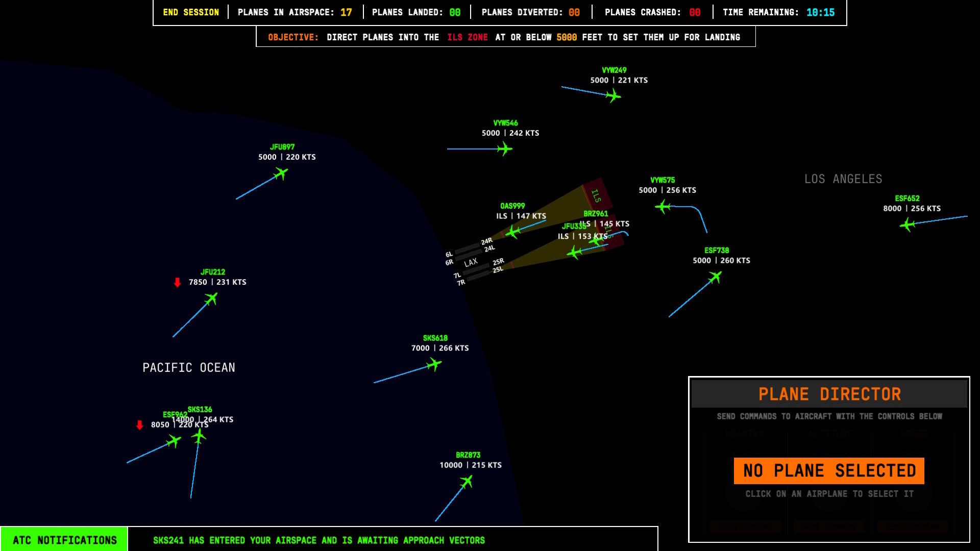This screenshot has height=551, width=980.
Task: Select the descending JFU212 aircraft
Action: click(x=211, y=298)
